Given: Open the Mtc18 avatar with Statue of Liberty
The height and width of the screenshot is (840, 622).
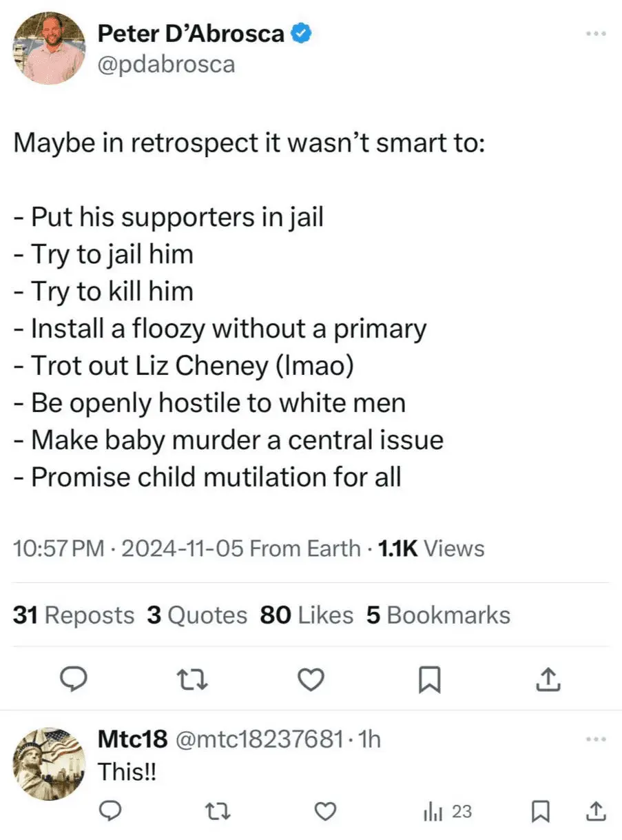Looking at the screenshot, I should point(50,764).
